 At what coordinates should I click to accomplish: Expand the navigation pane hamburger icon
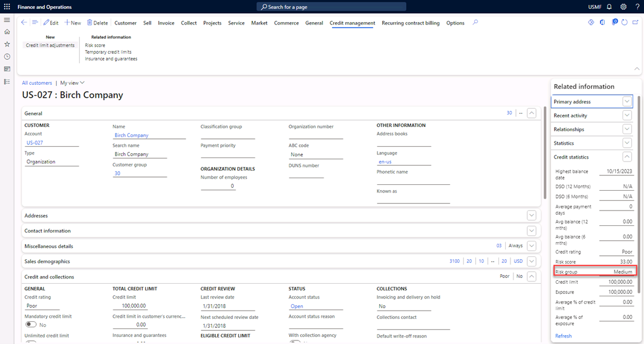[7, 20]
